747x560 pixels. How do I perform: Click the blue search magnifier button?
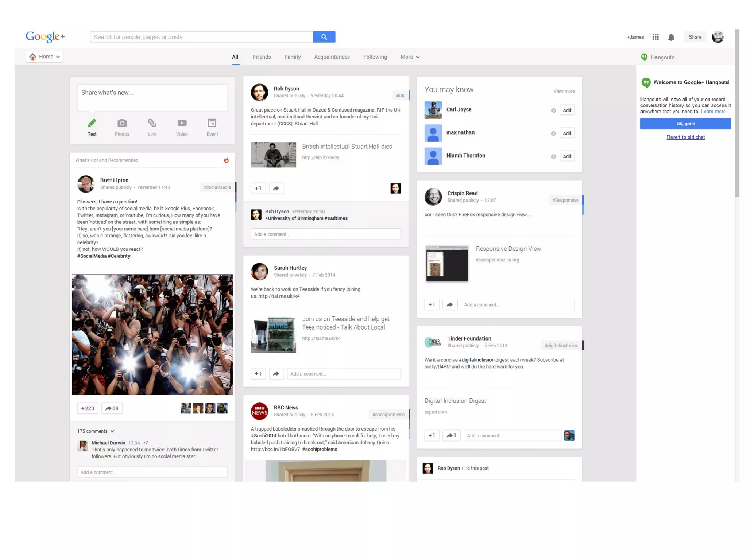(324, 37)
